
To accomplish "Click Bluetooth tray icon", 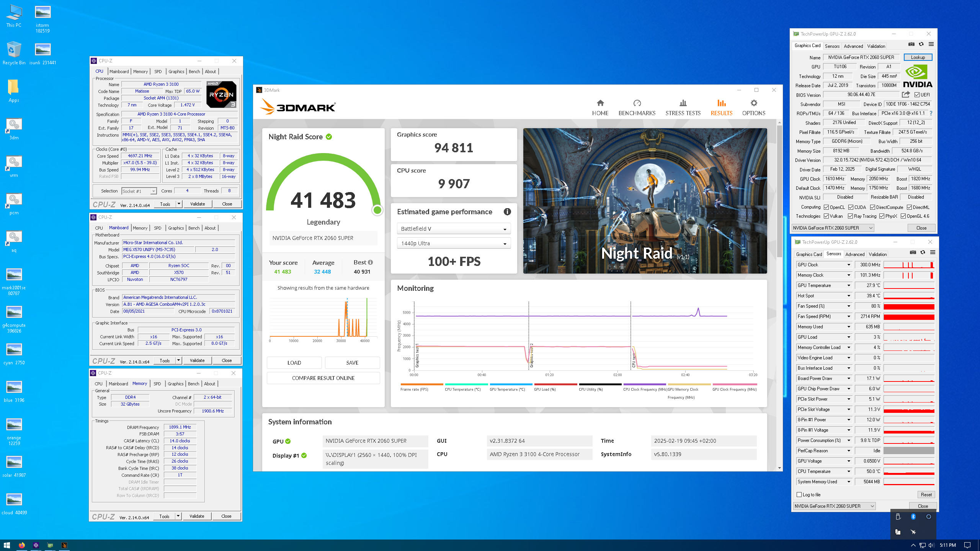I will (913, 517).
